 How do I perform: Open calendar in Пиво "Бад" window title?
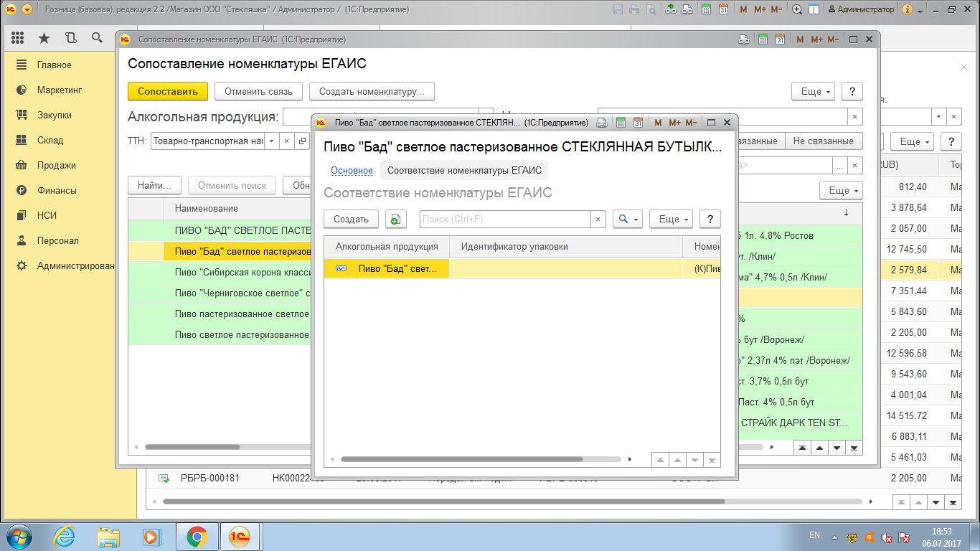pyautogui.click(x=638, y=123)
